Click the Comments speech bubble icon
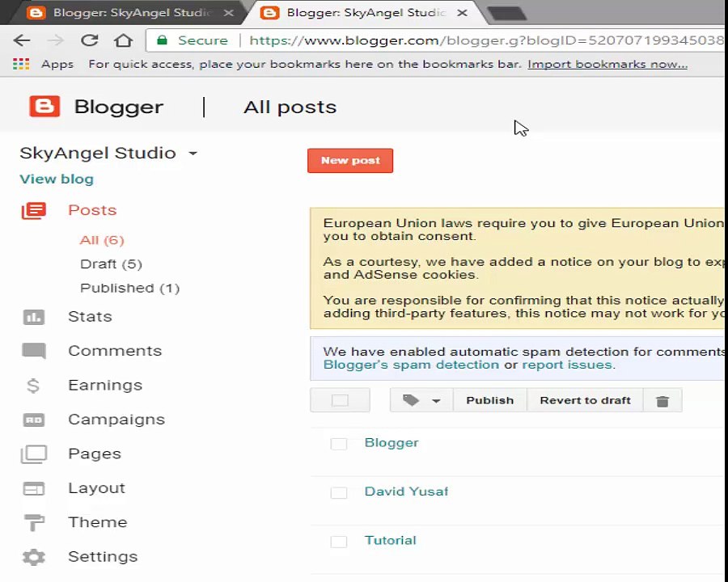728x582 pixels. click(x=33, y=352)
